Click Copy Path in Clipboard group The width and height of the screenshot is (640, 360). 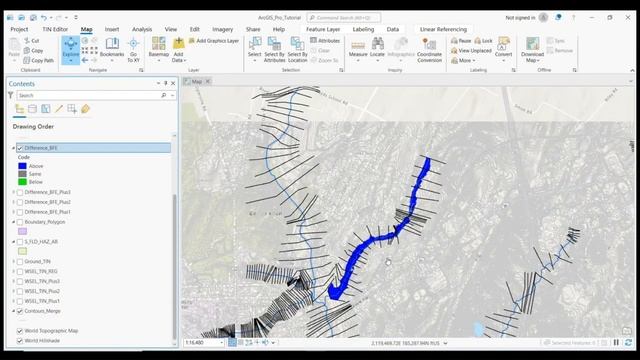[x=38, y=60]
